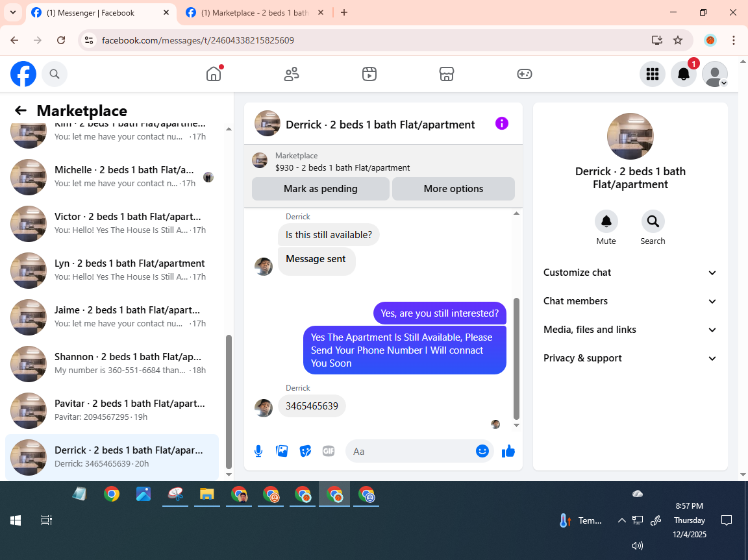Click the taskbar clock showing 8:57 PM
748x560 pixels.
click(690, 520)
